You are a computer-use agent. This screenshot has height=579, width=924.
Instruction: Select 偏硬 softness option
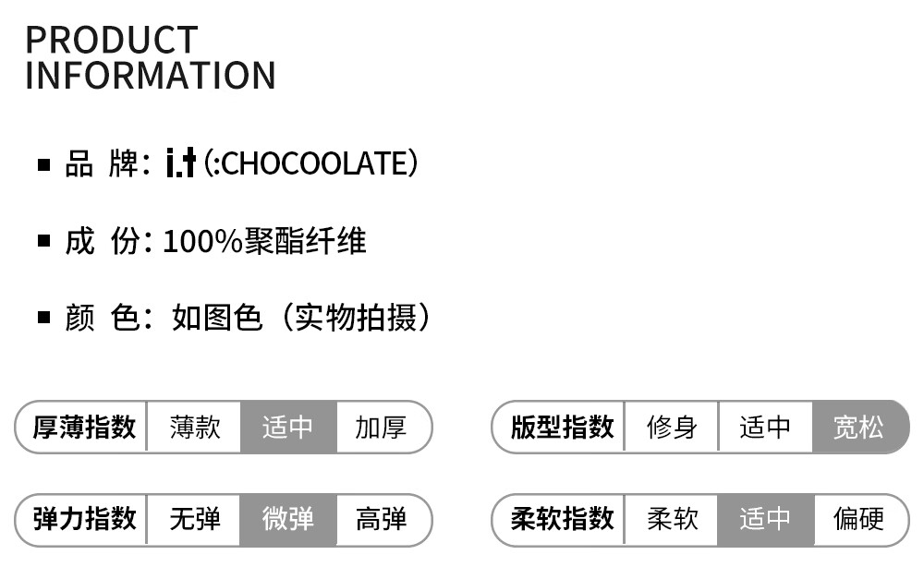[x=858, y=519]
